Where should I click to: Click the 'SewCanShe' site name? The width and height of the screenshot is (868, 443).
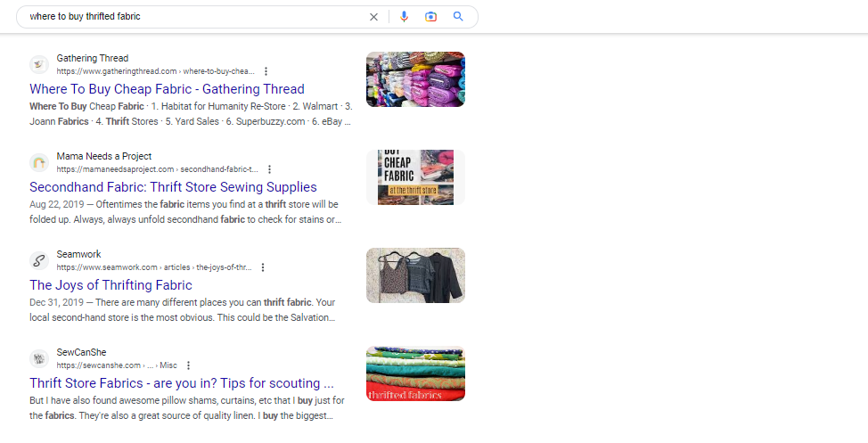click(x=81, y=352)
